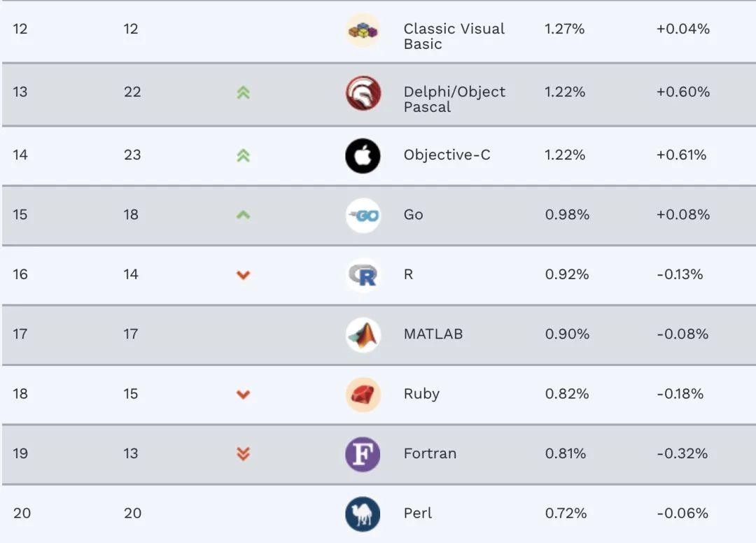Click the MATLAB language name
The width and height of the screenshot is (756, 543).
[x=433, y=334]
